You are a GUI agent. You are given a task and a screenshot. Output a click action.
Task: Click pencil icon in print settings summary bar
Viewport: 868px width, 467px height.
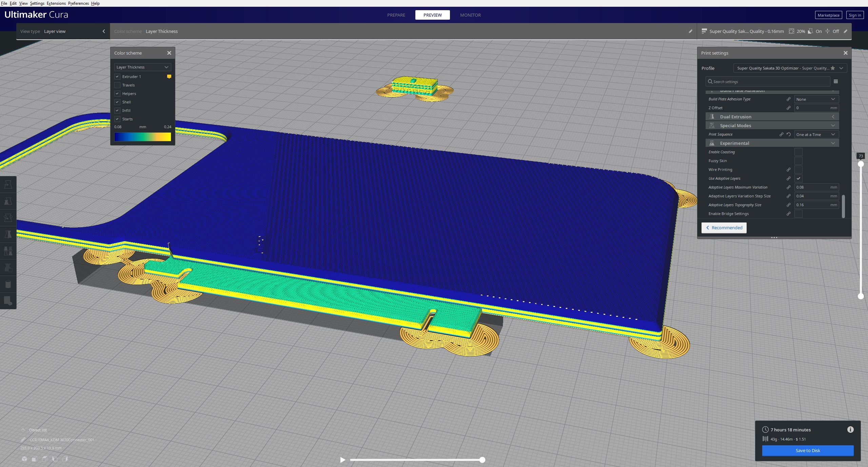click(845, 31)
